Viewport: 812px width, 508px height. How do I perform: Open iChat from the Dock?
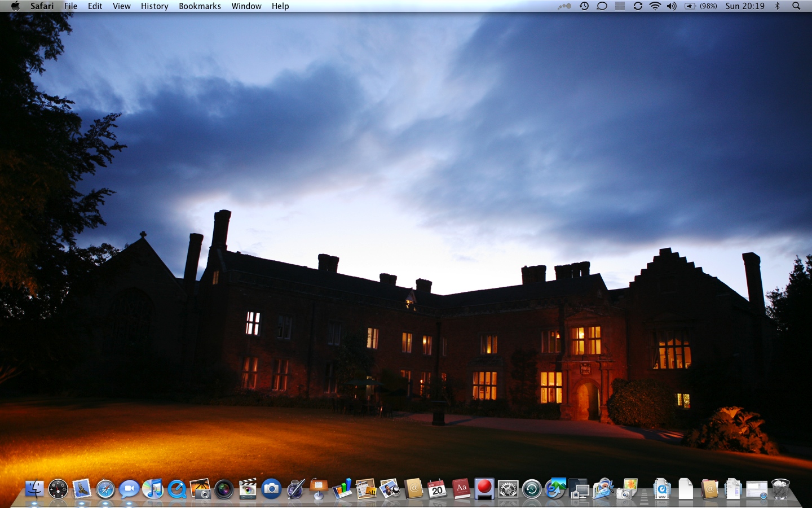click(129, 489)
